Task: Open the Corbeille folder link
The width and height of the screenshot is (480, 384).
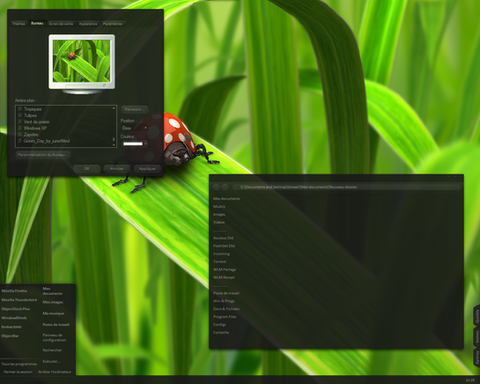Action: [221, 332]
